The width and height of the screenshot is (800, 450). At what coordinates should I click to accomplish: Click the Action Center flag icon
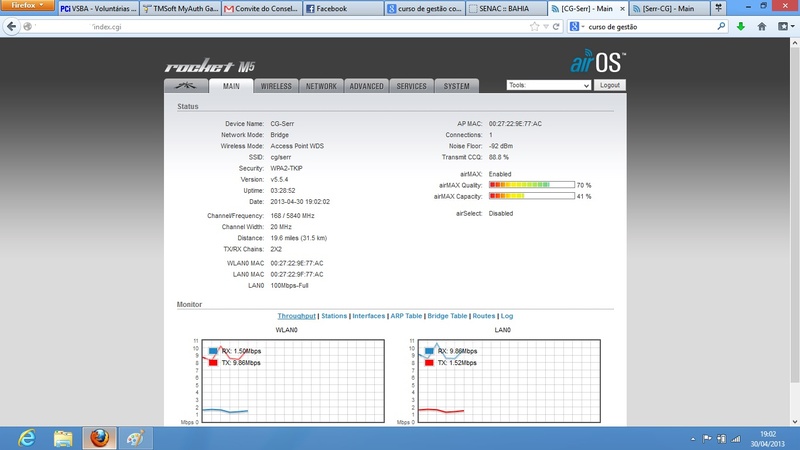pyautogui.click(x=707, y=438)
